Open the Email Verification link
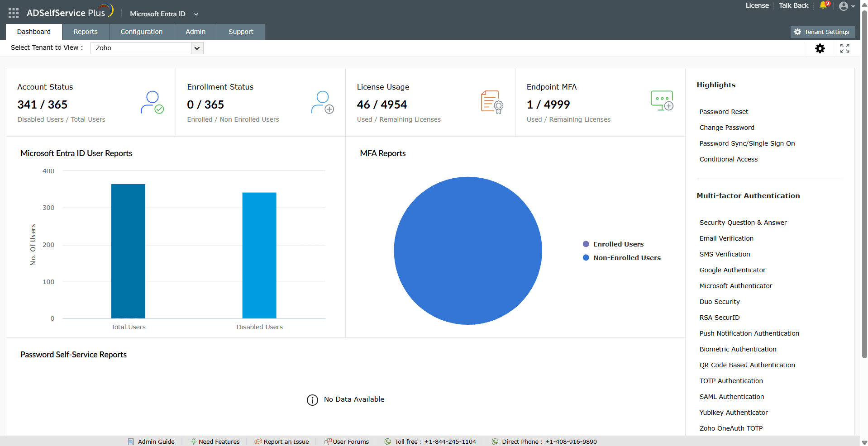 [726, 238]
